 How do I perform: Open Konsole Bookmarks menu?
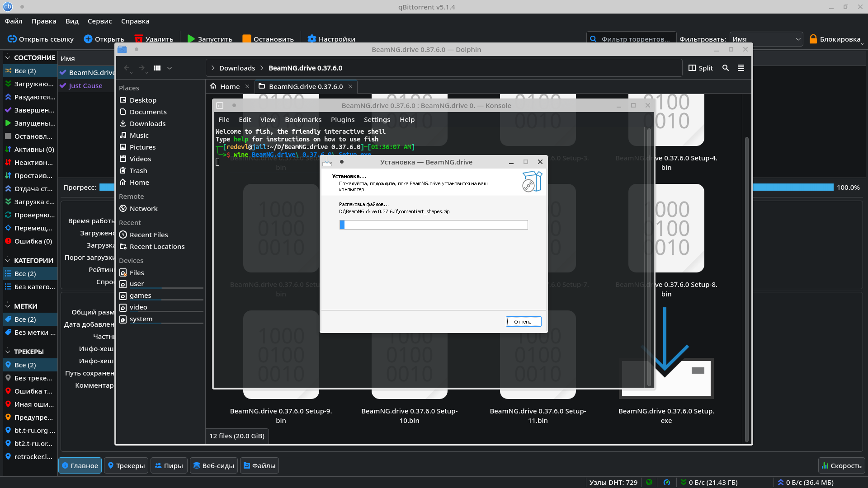[303, 120]
